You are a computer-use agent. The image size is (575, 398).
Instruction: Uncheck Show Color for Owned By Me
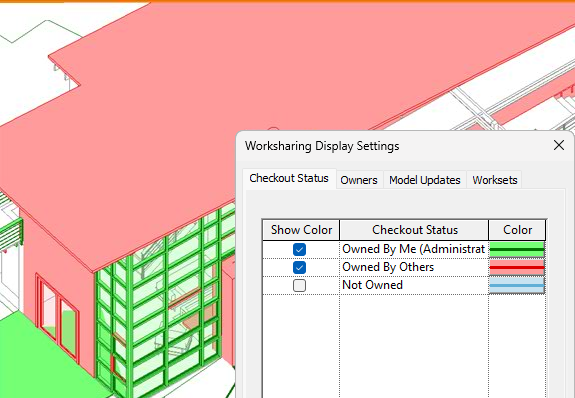pos(299,249)
